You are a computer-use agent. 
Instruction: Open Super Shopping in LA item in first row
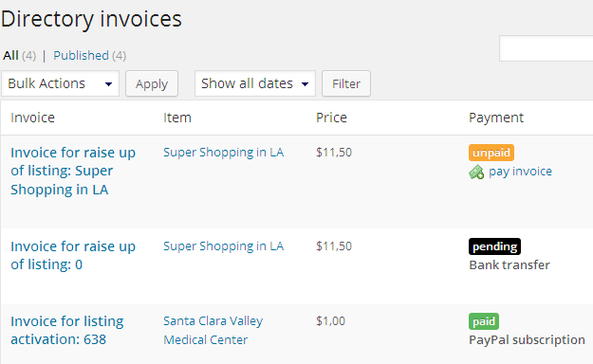pyautogui.click(x=224, y=153)
